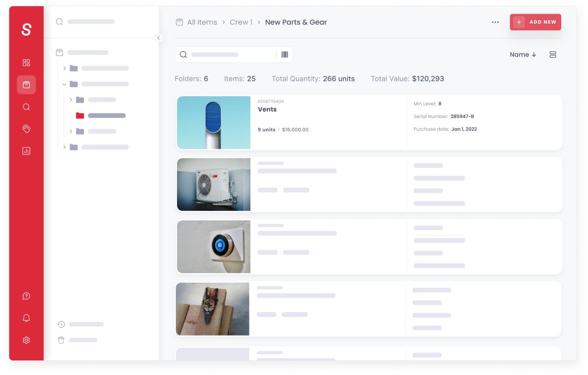This screenshot has width=588, height=375.
Task: Open the Reports chart icon
Action: pos(26,151)
